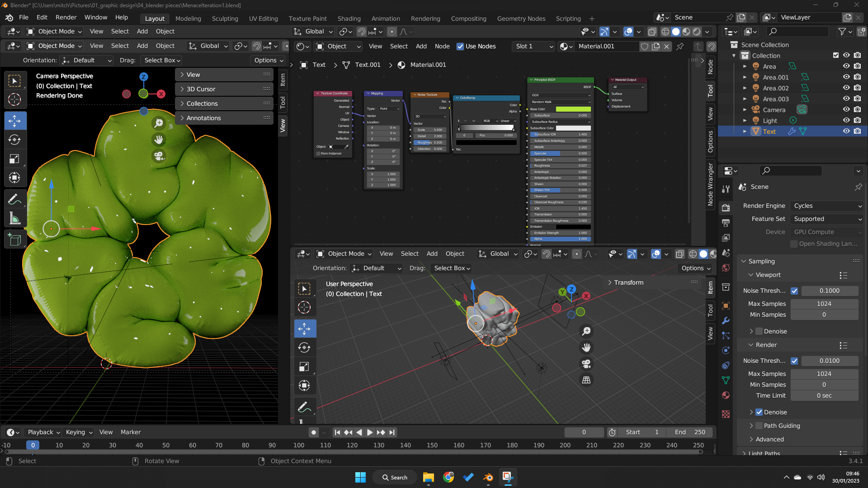Screen dimensions: 868x488
Task: Open Render Properties in the Properties editor
Action: click(726, 208)
